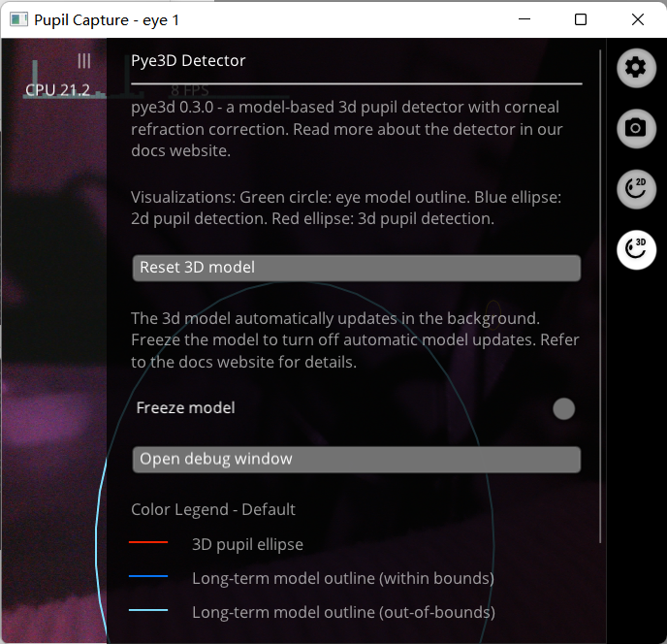This screenshot has width=667, height=644.
Task: Click the red 3D pupil ellipse legend line
Action: [x=148, y=542]
